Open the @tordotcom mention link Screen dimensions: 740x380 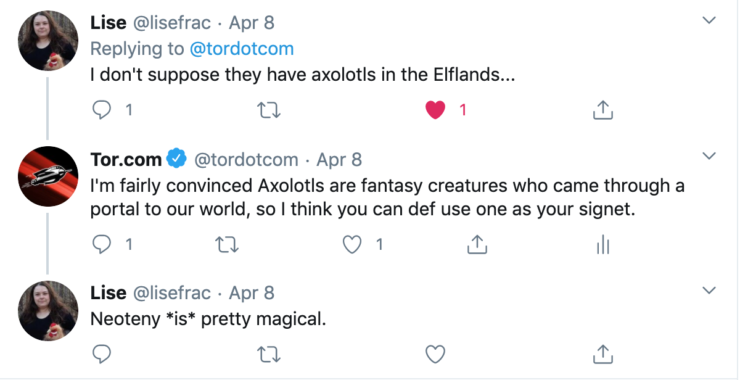(242, 49)
